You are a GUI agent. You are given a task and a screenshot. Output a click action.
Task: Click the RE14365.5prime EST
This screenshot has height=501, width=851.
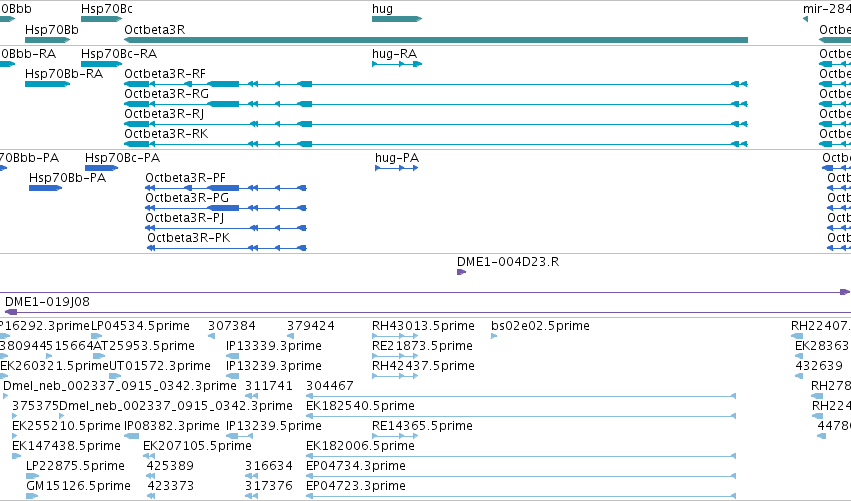pos(395,436)
